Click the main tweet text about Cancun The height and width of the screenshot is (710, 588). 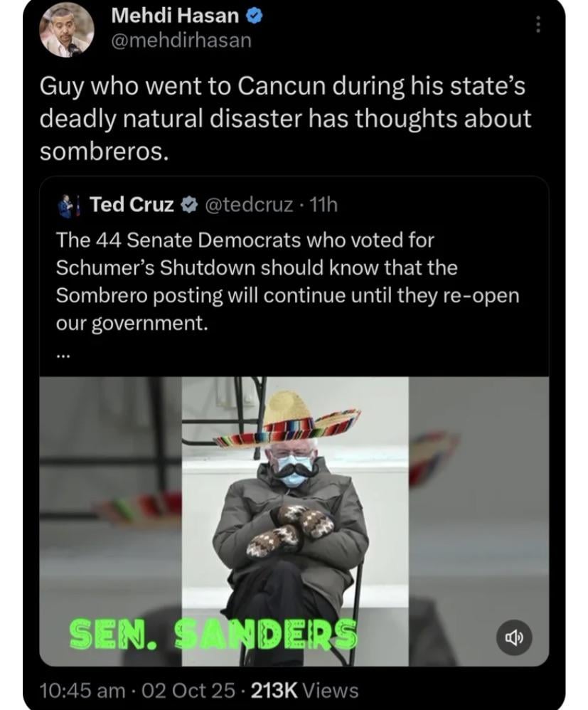tap(285, 119)
